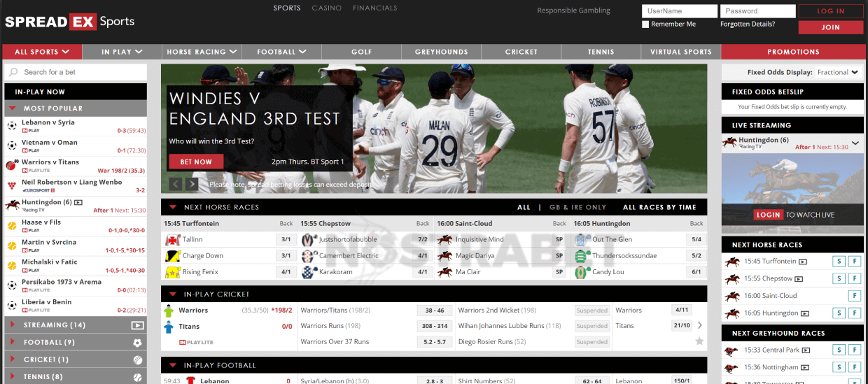This screenshot has width=868, height=384.
Task: Toggle F button for 16:05 Huntingdon
Action: (x=854, y=313)
